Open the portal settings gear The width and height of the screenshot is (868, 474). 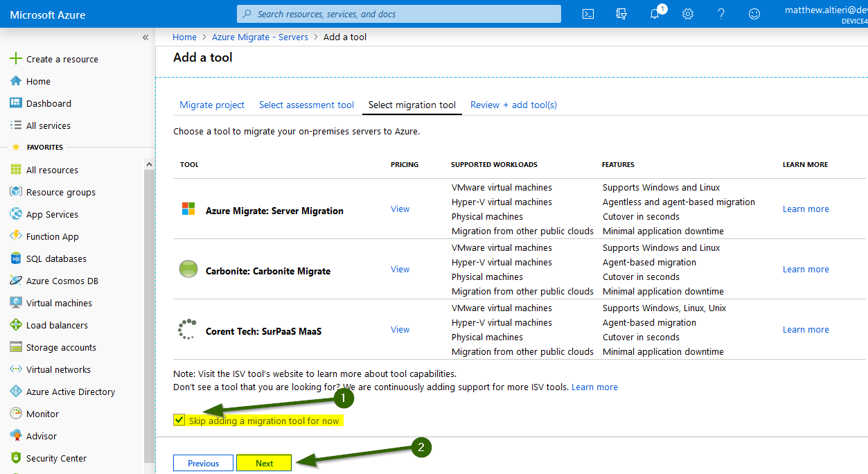pos(687,13)
